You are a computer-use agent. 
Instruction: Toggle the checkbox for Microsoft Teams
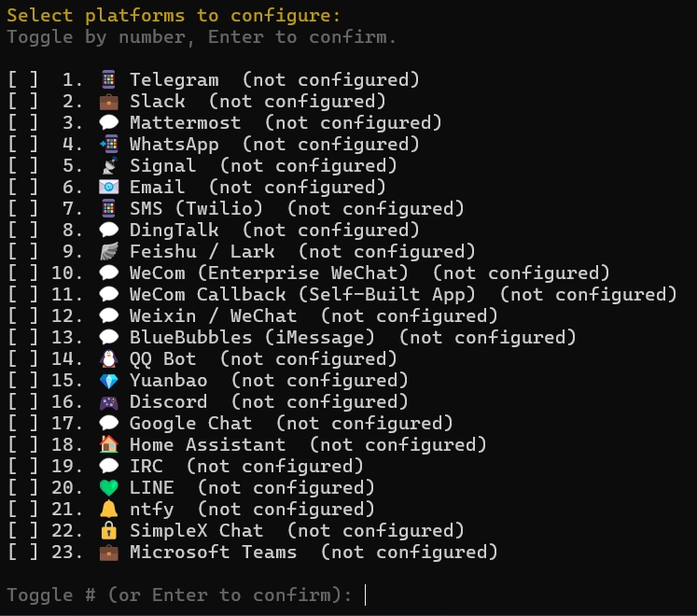[22, 553]
